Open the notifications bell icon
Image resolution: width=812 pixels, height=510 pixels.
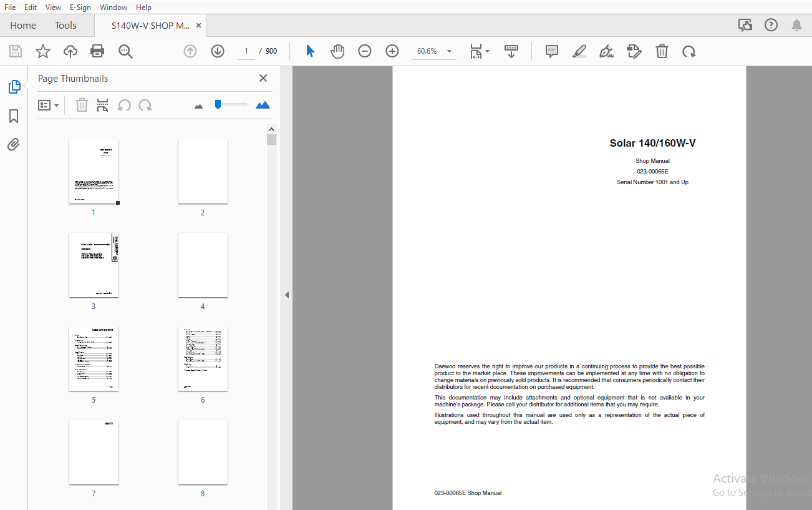point(796,25)
